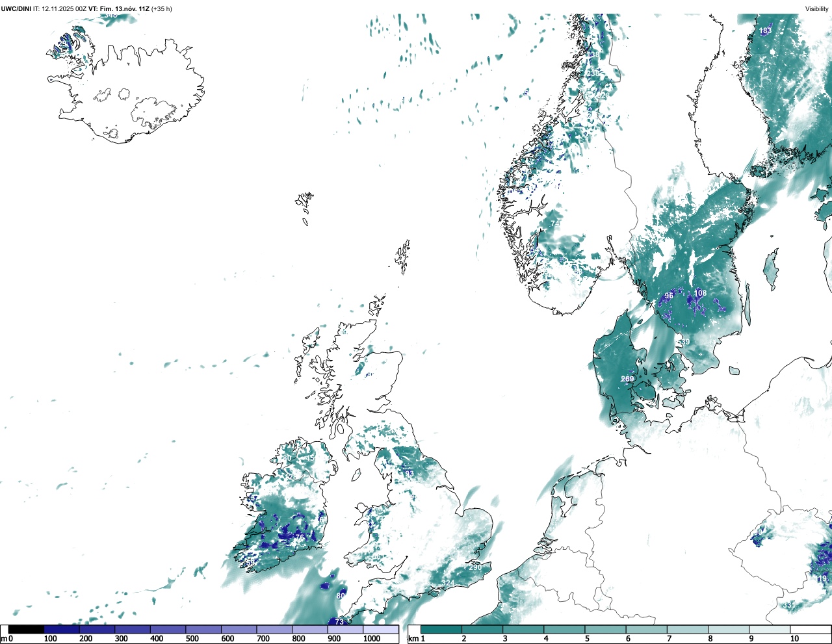Select the 800–900 m legend color segment
The width and height of the screenshot is (832, 644).
309,630
